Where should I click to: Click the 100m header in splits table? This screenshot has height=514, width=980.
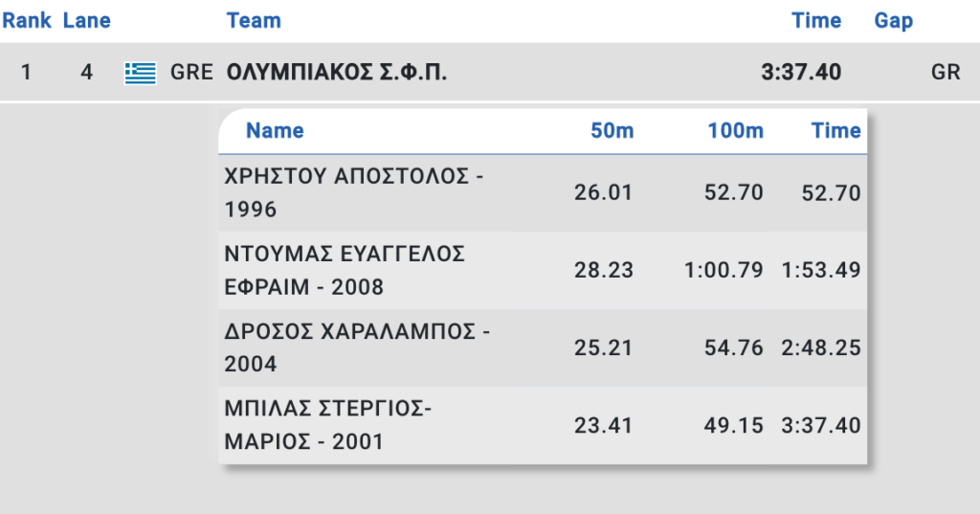(x=735, y=131)
